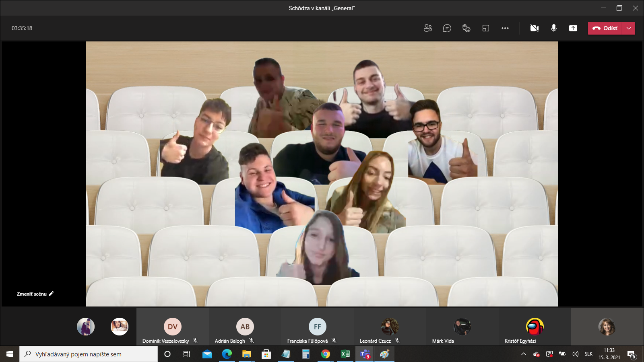Select Kristóf Egyházi participant tile
The image size is (644, 362).
pyautogui.click(x=535, y=327)
